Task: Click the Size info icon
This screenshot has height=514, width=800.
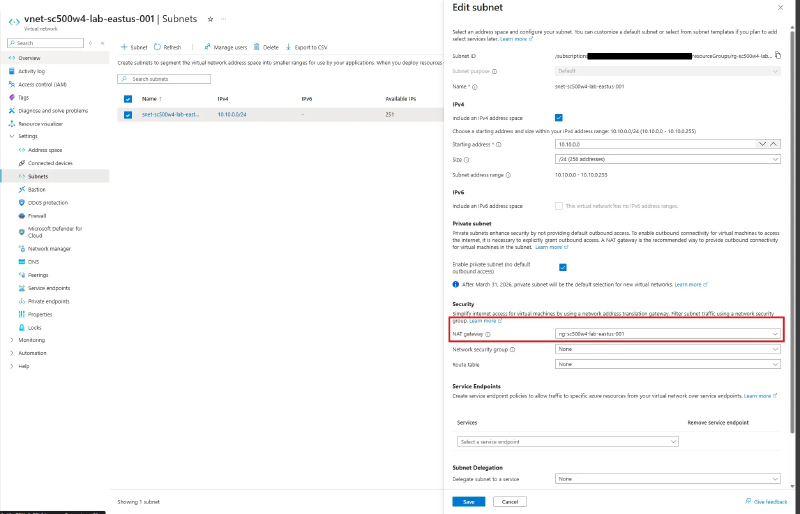Action: (x=466, y=160)
